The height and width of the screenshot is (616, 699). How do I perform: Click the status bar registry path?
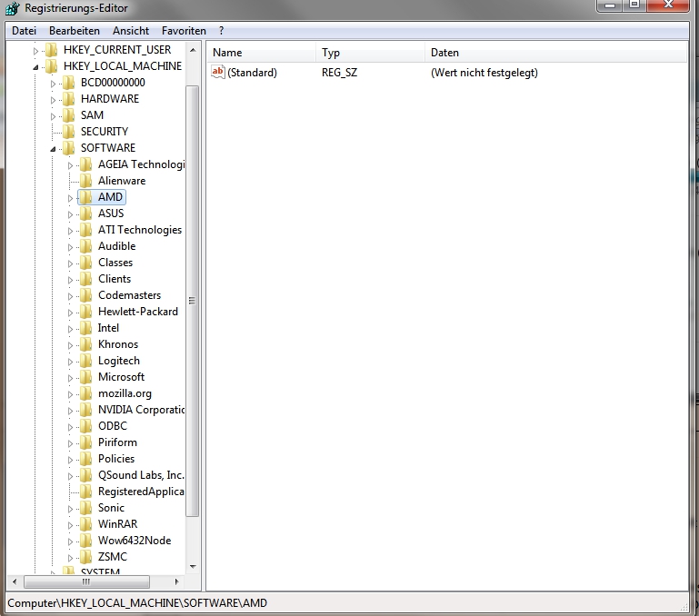(137, 603)
